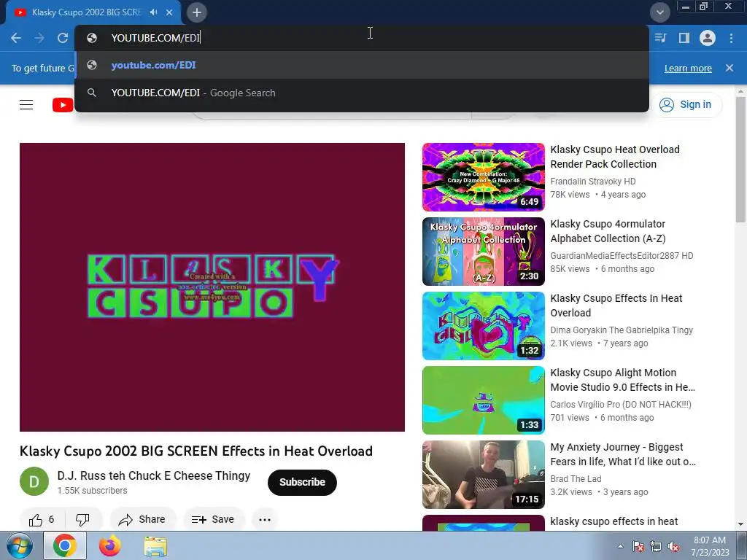This screenshot has width=747, height=560.
Task: Open the network tray icon
Action: [656, 546]
